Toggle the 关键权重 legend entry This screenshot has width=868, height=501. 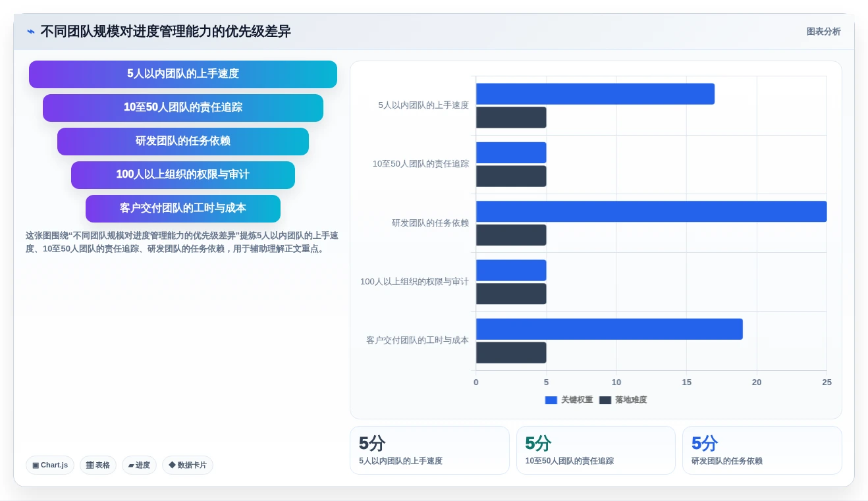click(x=569, y=400)
